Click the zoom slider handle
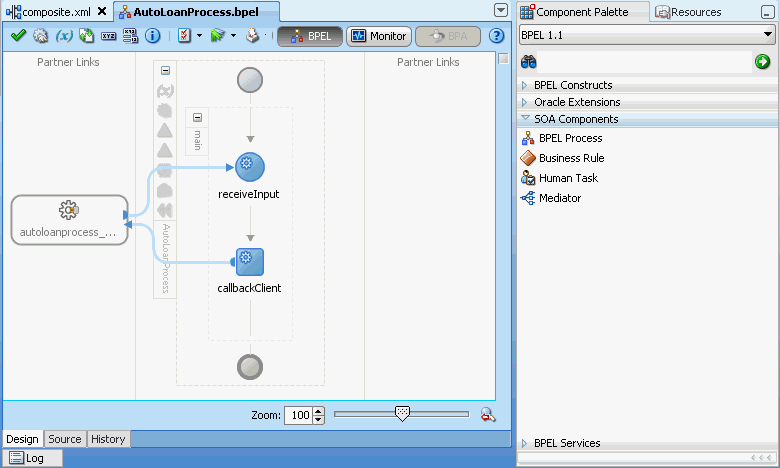Image resolution: width=780 pixels, height=468 pixels. 402,414
